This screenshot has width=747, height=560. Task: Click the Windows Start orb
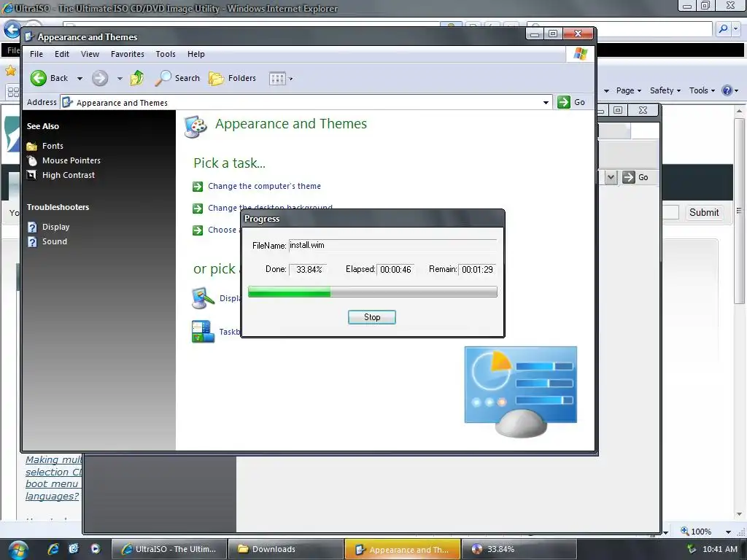18,549
